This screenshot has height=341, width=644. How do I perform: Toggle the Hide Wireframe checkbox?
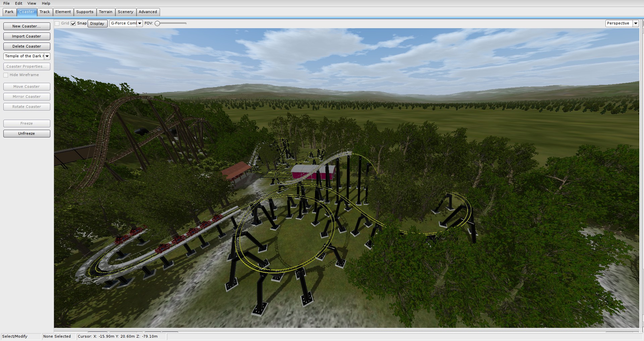[6, 75]
